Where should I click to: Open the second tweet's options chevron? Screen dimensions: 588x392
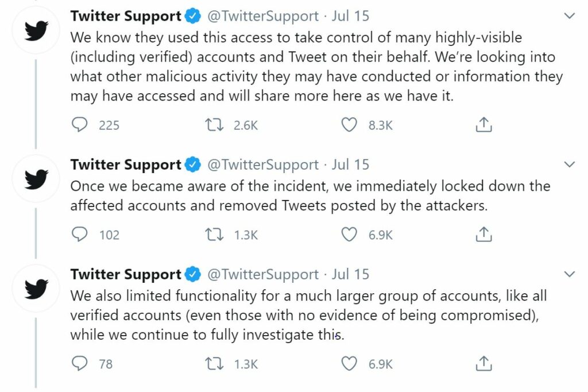coord(570,163)
